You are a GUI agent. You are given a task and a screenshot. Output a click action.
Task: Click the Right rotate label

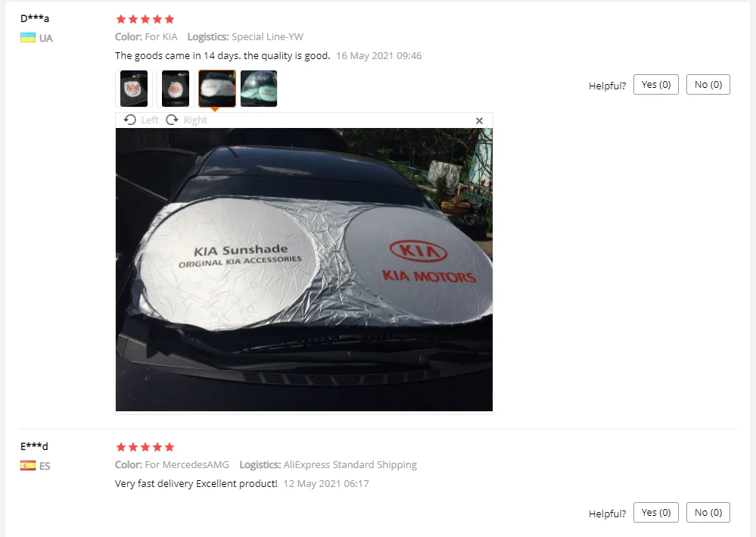[x=194, y=120]
